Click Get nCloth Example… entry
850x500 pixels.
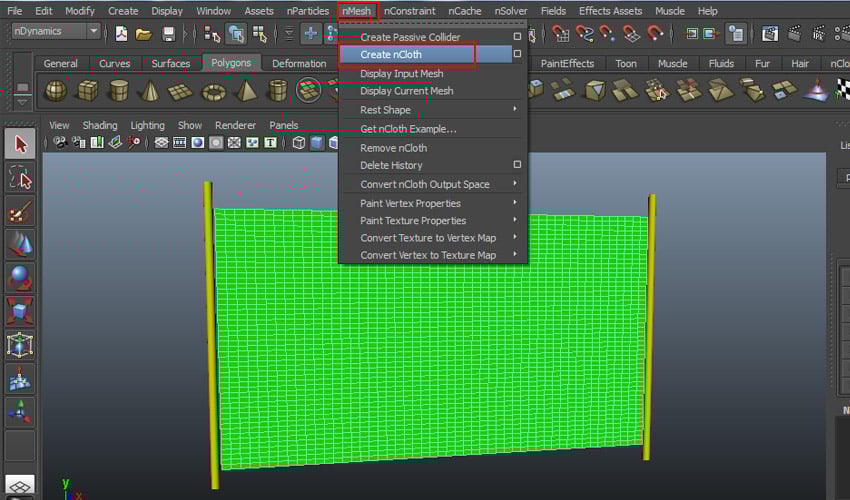408,129
